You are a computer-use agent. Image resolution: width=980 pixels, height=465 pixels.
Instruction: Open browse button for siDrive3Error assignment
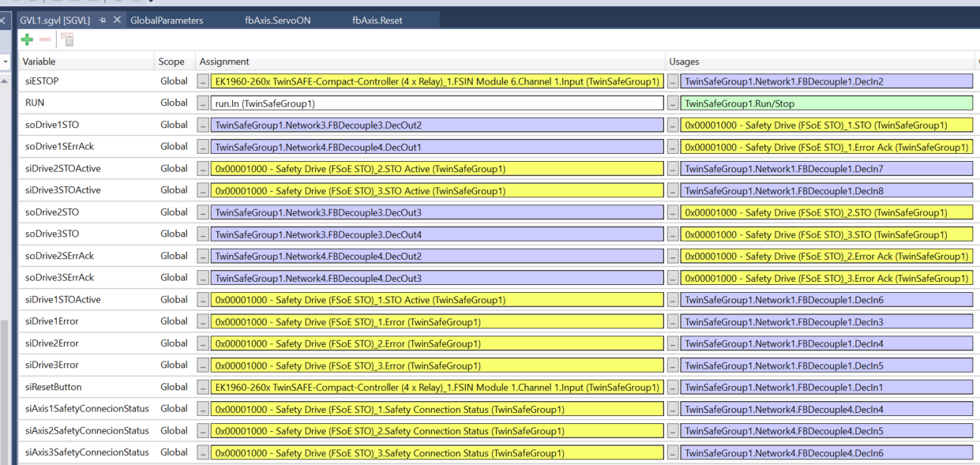(x=203, y=366)
